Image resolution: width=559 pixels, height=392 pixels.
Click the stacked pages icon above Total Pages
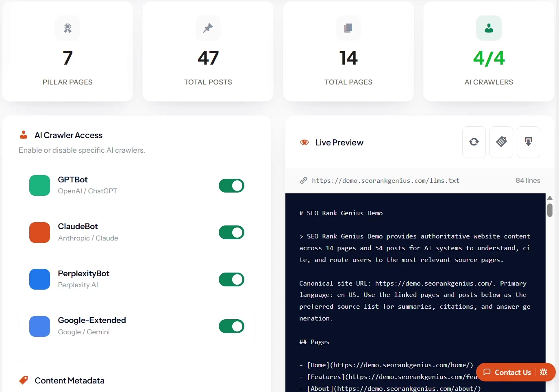tap(348, 28)
